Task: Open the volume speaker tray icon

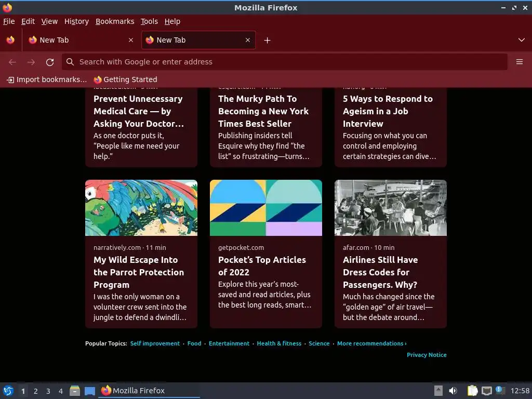Action: [453, 391]
